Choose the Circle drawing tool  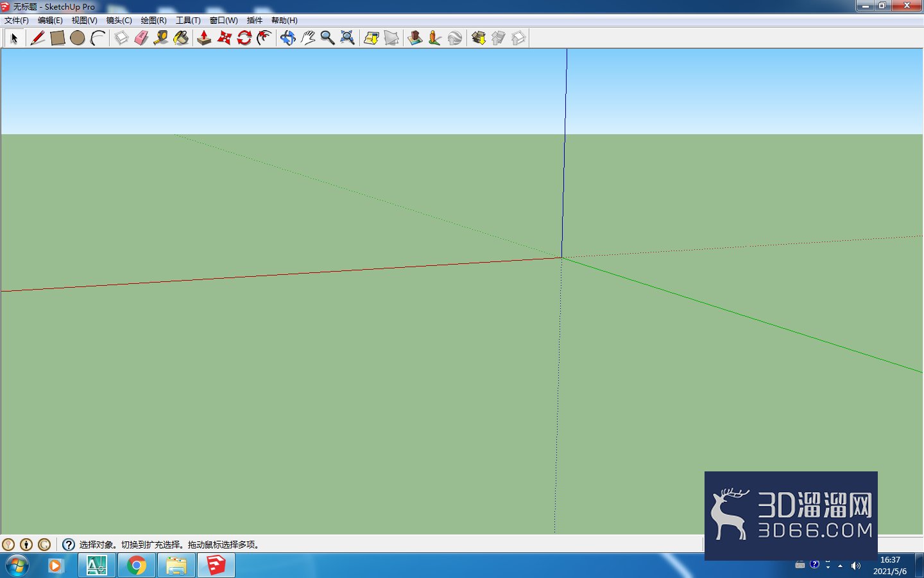pos(78,38)
